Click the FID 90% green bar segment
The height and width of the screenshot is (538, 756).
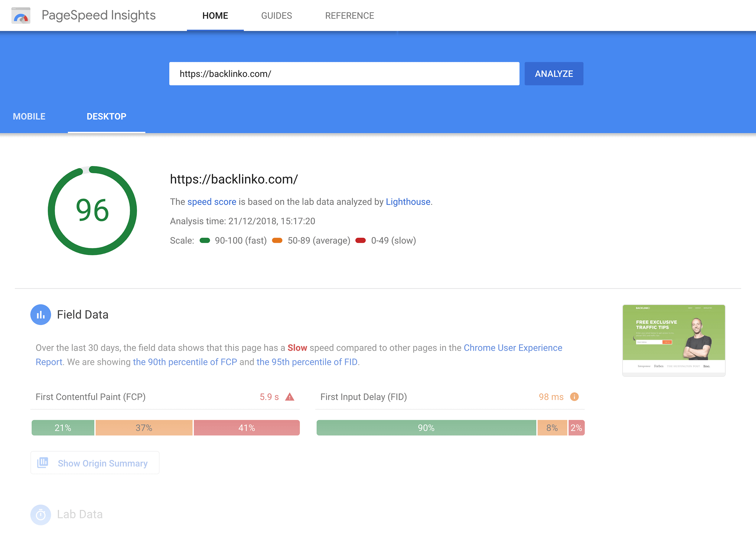tap(426, 428)
